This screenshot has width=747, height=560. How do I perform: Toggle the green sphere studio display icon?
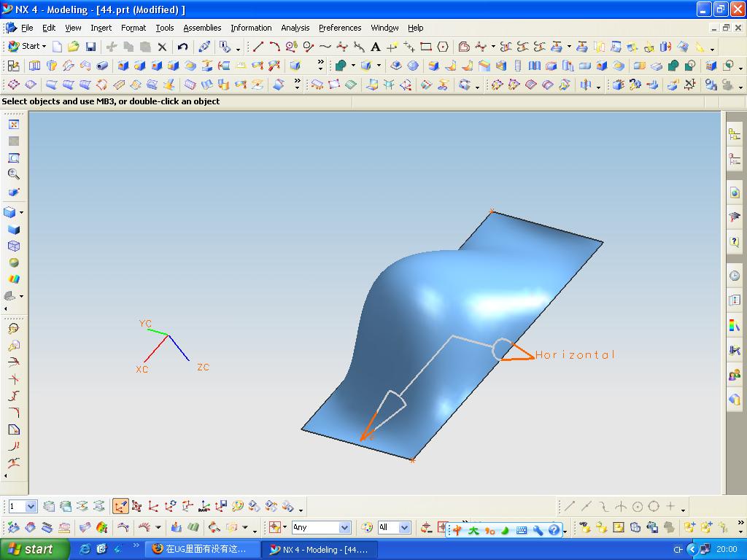pyautogui.click(x=14, y=262)
